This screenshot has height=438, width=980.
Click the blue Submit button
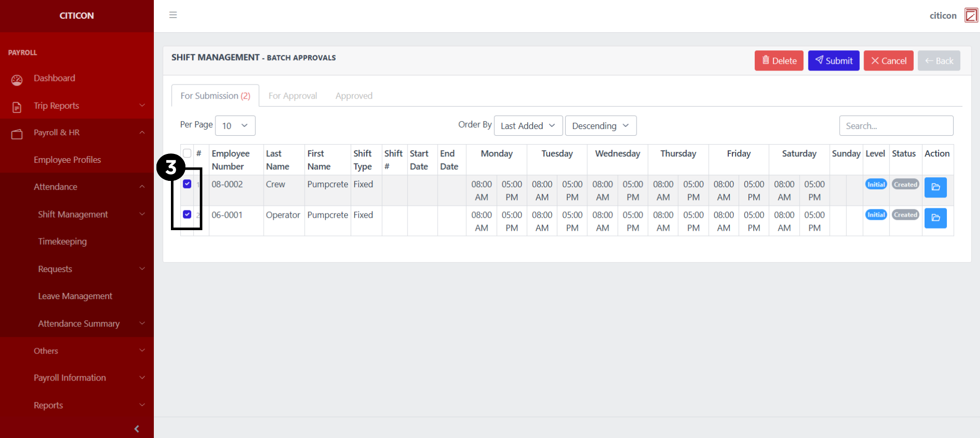pyautogui.click(x=833, y=61)
